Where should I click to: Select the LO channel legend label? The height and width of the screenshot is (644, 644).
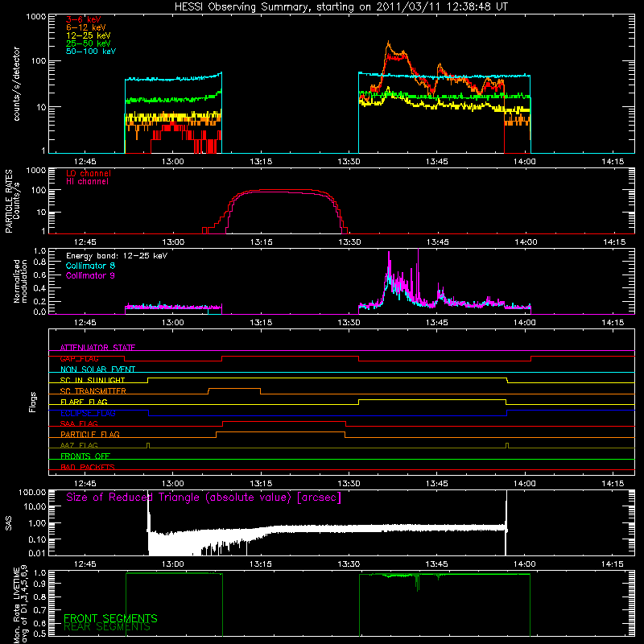tap(89, 173)
